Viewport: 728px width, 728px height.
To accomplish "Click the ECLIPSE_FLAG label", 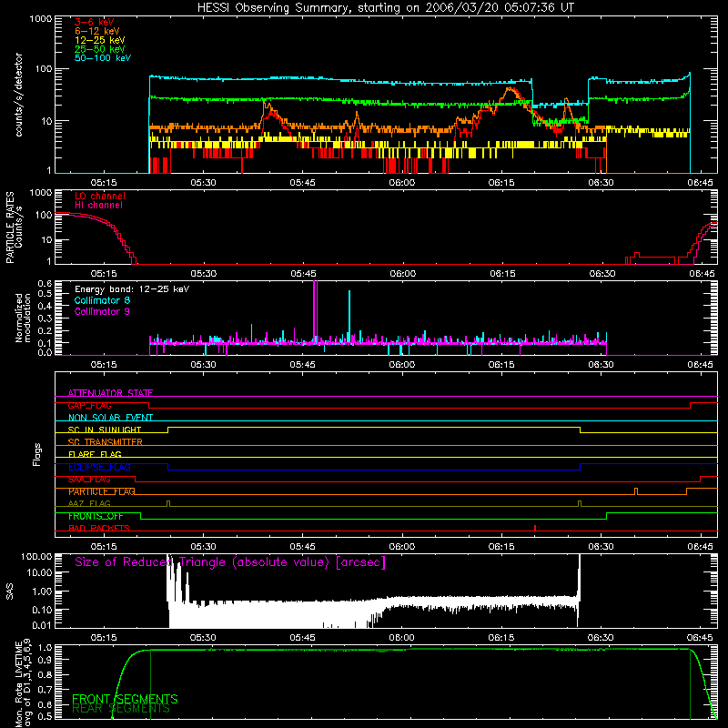I will click(x=99, y=467).
